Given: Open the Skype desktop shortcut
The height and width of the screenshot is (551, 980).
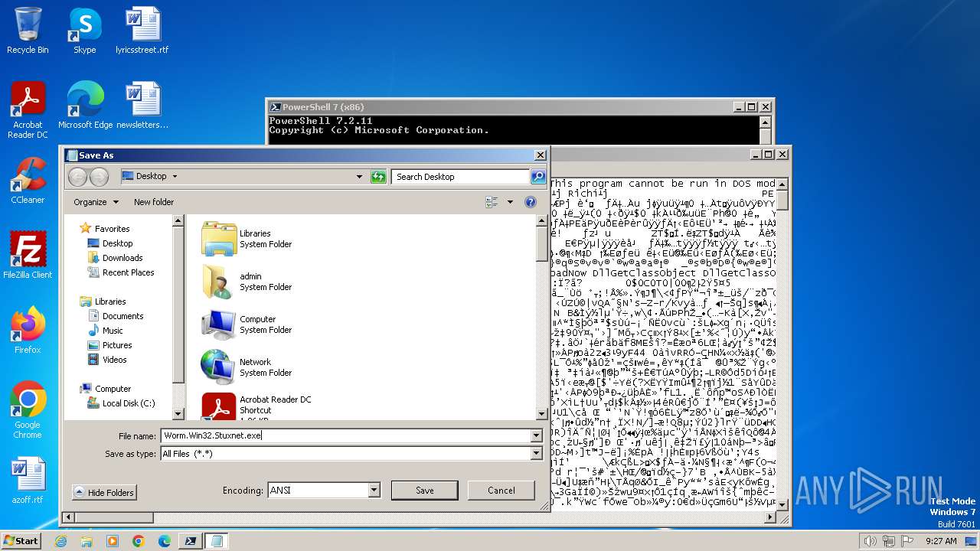Looking at the screenshot, I should click(84, 31).
